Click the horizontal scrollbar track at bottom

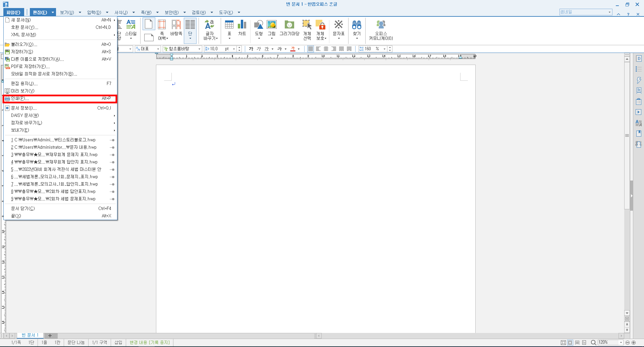470,336
